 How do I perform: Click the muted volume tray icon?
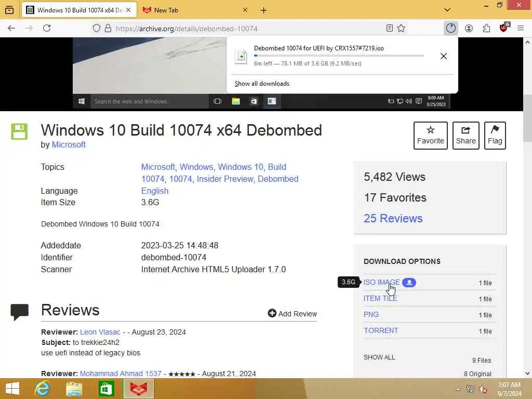pyautogui.click(x=483, y=389)
